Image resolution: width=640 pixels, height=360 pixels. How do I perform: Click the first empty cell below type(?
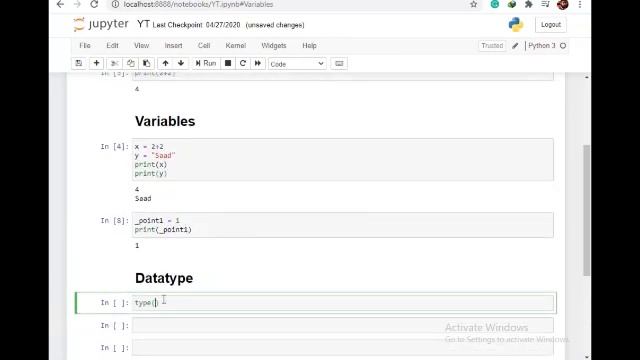point(342,325)
